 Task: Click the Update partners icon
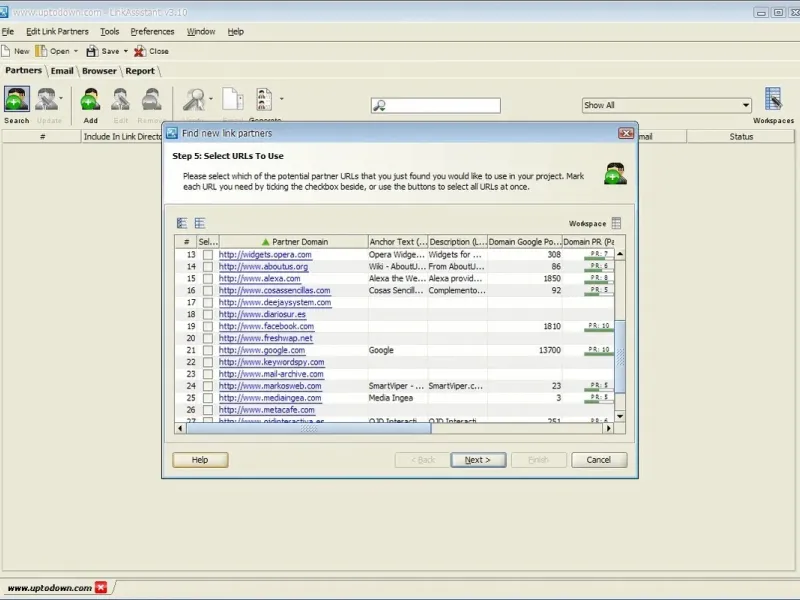coord(46,99)
